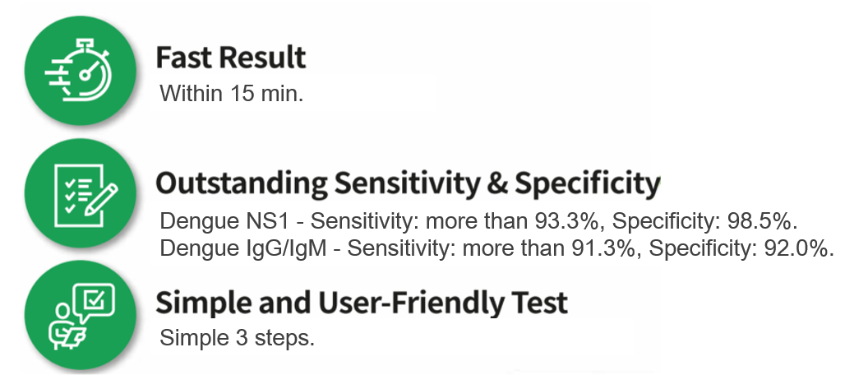The width and height of the screenshot is (868, 389).
Task: Click the "Within 15 min." text
Action: (x=232, y=93)
